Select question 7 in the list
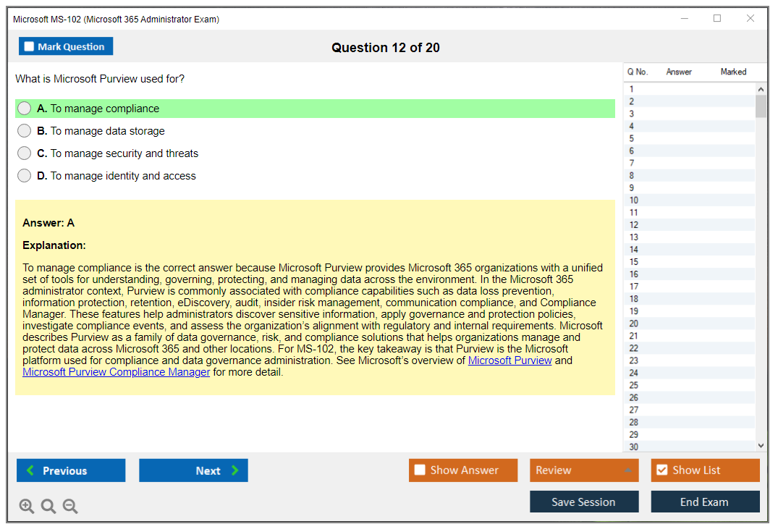Image resolution: width=778 pixels, height=532 pixels. [690, 164]
